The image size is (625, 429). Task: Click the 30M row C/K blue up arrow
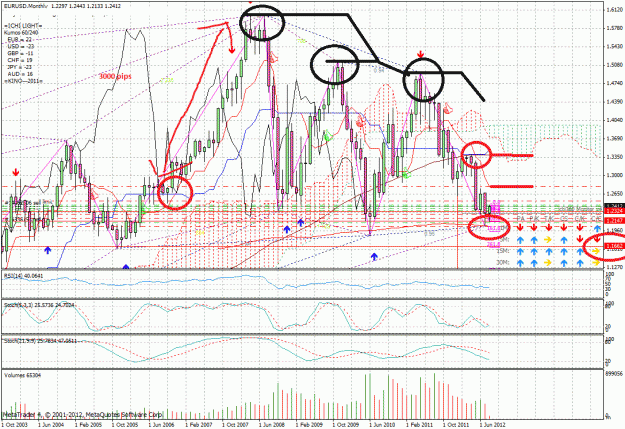pos(580,263)
